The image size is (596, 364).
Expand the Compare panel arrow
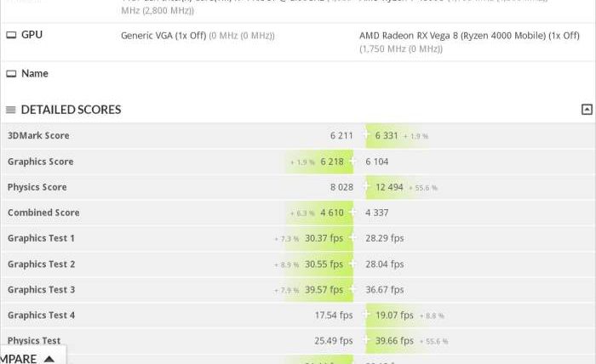[49, 359]
